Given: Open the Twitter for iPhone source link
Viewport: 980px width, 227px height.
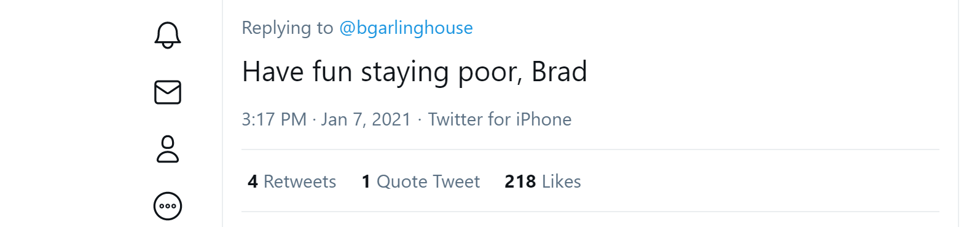Looking at the screenshot, I should [500, 119].
